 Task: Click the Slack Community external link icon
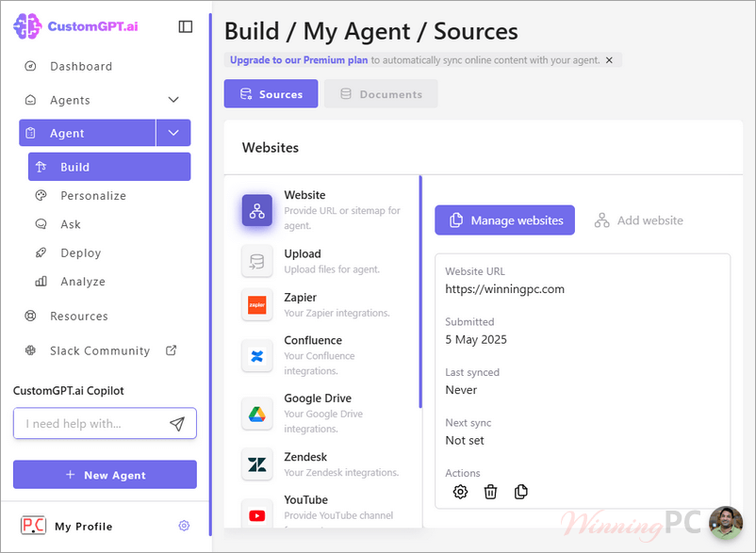click(x=172, y=350)
